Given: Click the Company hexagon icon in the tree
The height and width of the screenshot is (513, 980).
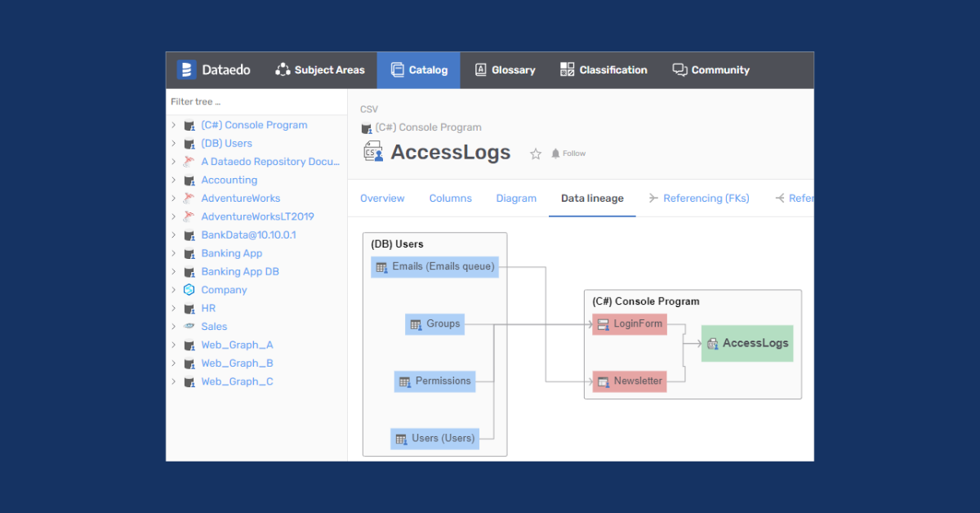Looking at the screenshot, I should [189, 289].
